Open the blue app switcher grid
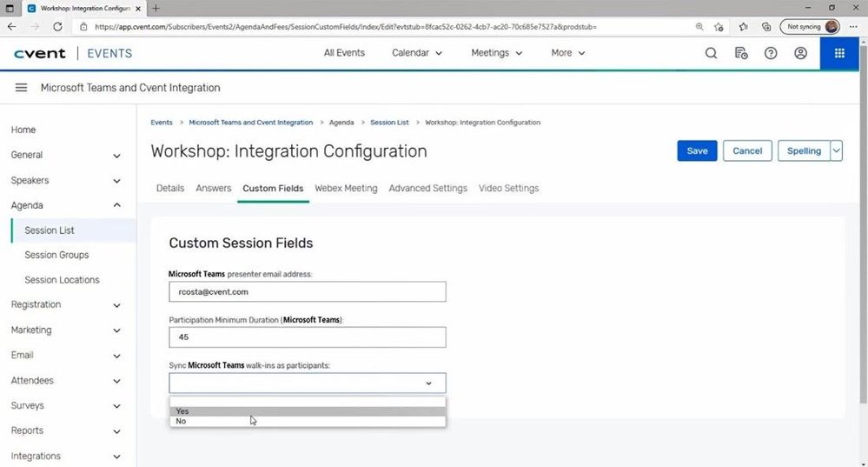The width and height of the screenshot is (868, 467). 839,53
